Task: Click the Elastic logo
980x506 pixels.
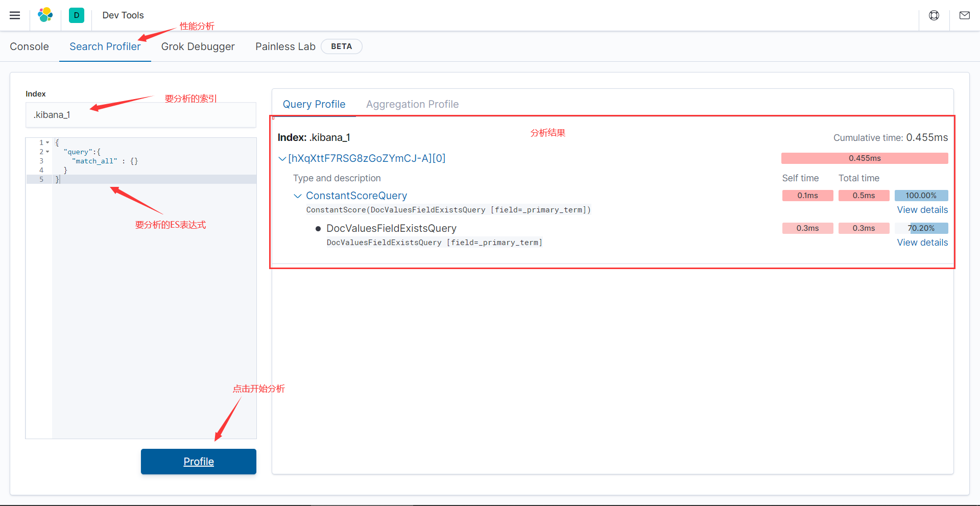Action: point(45,15)
